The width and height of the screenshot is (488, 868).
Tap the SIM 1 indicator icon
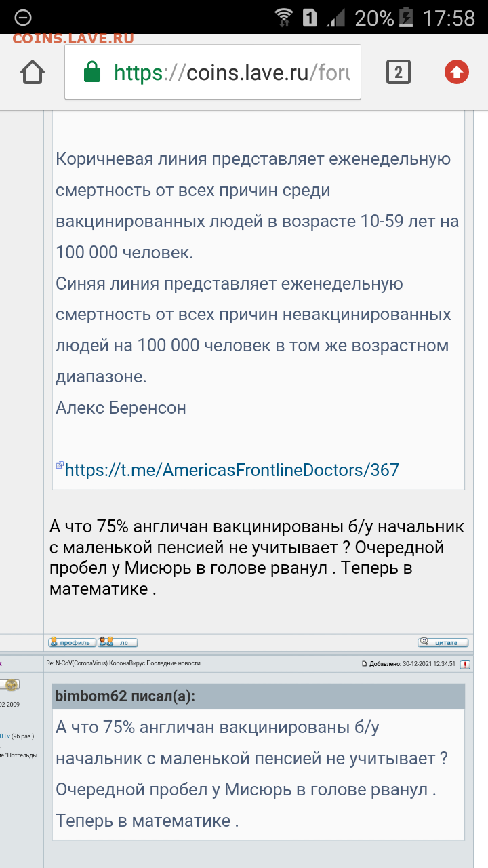[x=310, y=18]
